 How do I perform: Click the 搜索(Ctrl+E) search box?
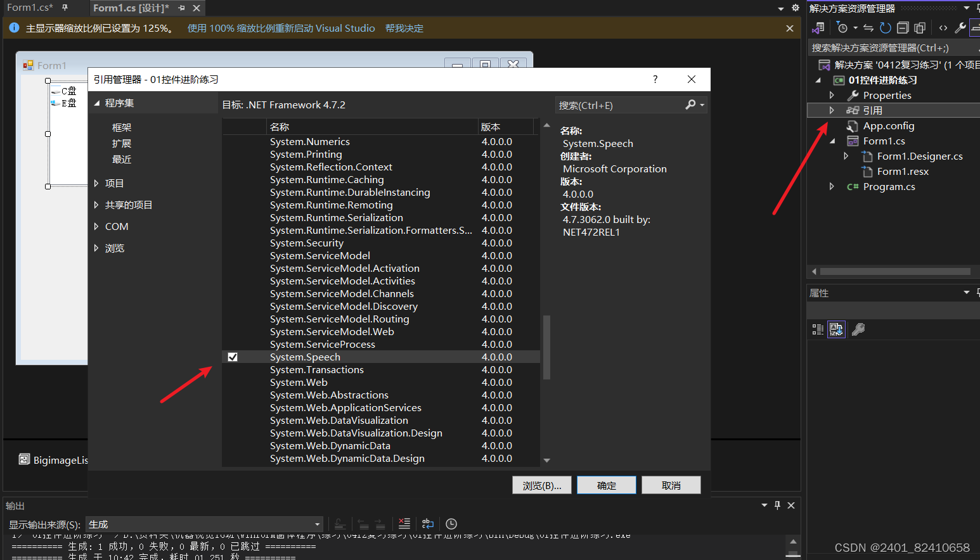pos(619,105)
